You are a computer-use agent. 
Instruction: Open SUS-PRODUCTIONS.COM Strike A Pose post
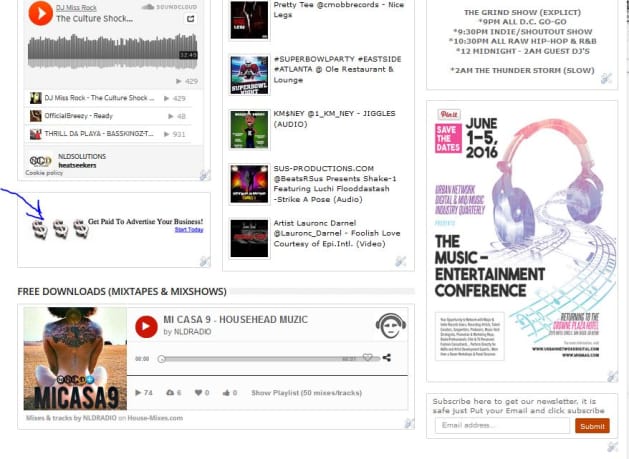(335, 184)
